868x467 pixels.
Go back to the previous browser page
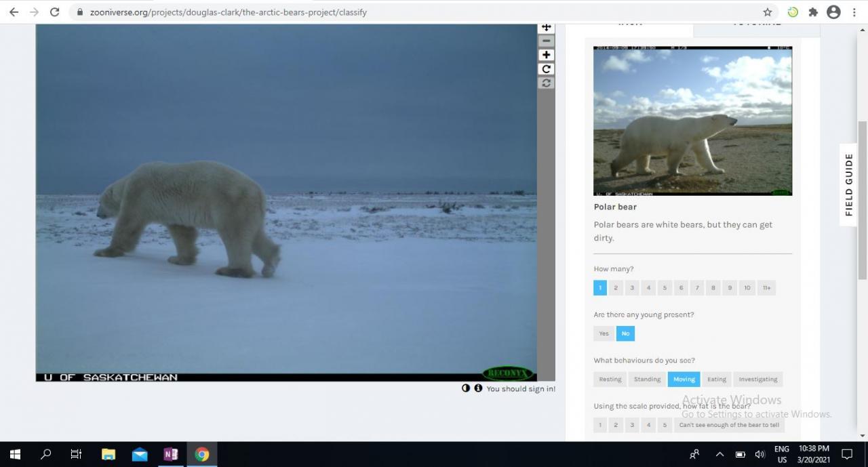tap(14, 12)
